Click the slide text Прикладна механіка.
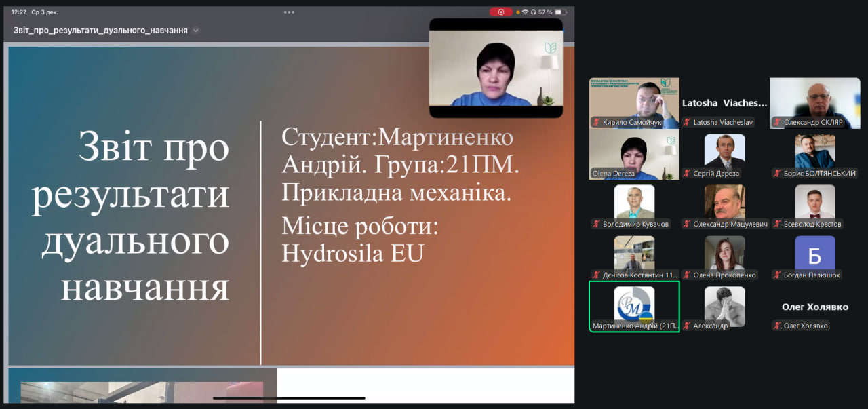This screenshot has width=868, height=409. pos(396,194)
